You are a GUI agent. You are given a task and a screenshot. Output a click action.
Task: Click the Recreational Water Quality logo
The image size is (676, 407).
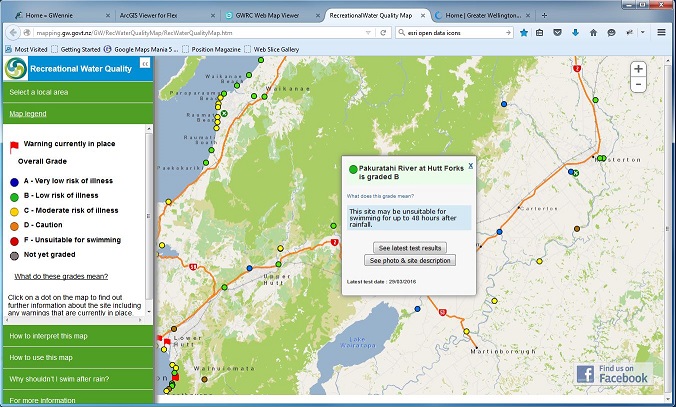[x=16, y=69]
